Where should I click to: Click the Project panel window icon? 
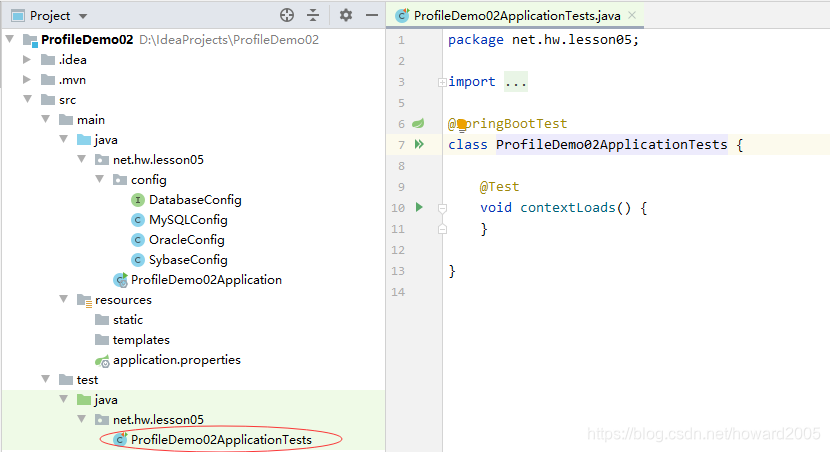18,16
